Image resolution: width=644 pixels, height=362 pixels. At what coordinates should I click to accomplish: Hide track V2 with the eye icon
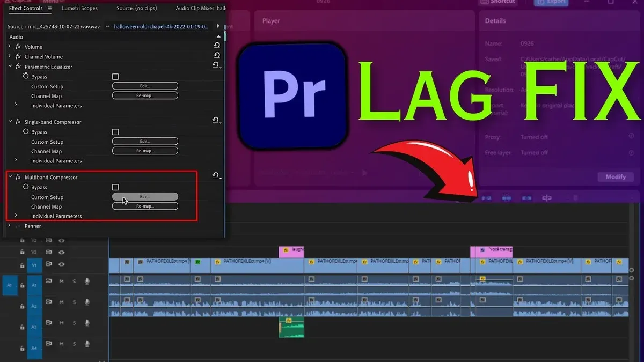point(62,252)
